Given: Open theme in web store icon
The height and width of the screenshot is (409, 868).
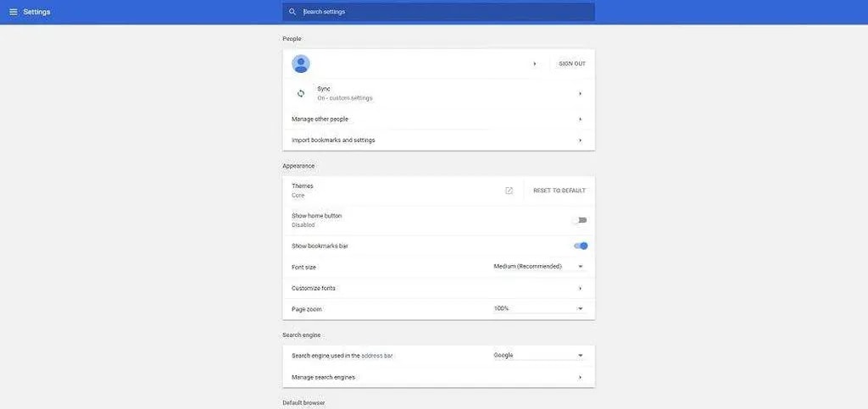Looking at the screenshot, I should point(509,191).
